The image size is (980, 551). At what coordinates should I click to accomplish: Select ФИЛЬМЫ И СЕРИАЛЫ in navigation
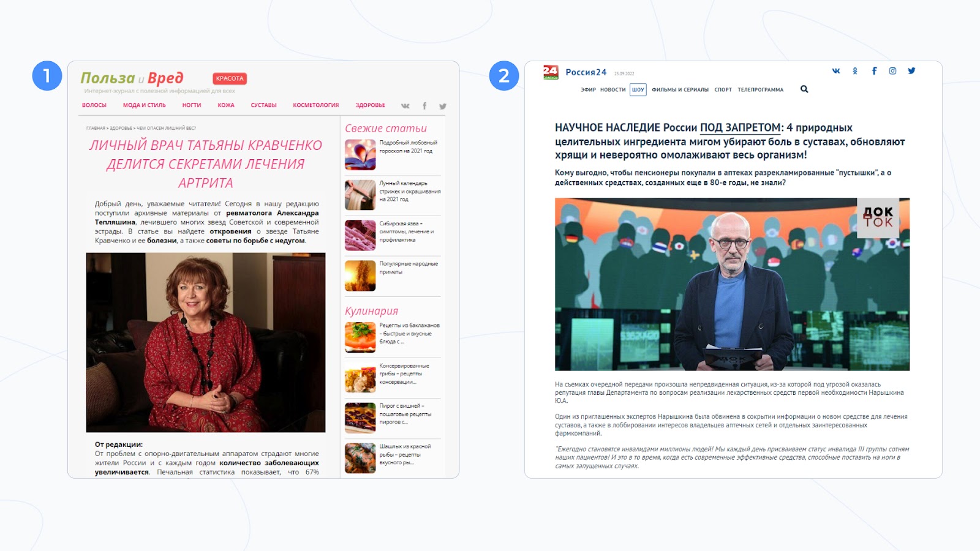coord(680,89)
